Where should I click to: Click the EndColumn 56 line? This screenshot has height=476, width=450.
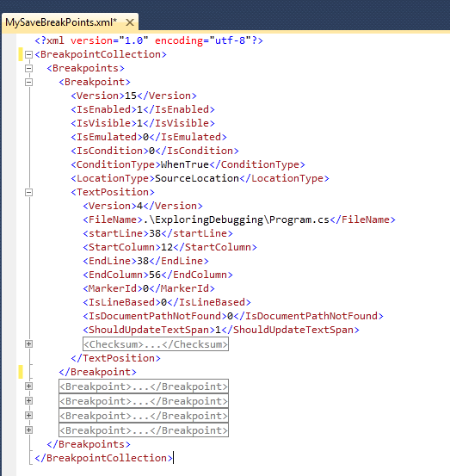click(157, 275)
